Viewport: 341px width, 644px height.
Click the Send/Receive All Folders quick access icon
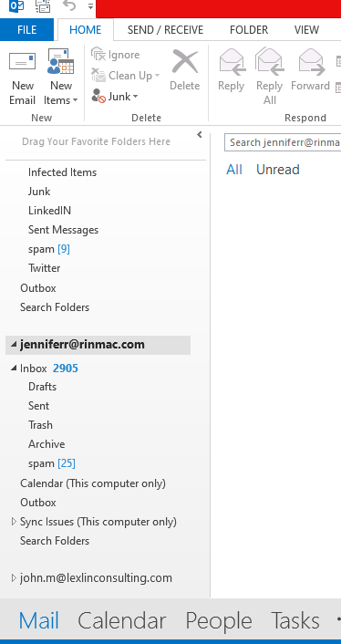coord(43,6)
